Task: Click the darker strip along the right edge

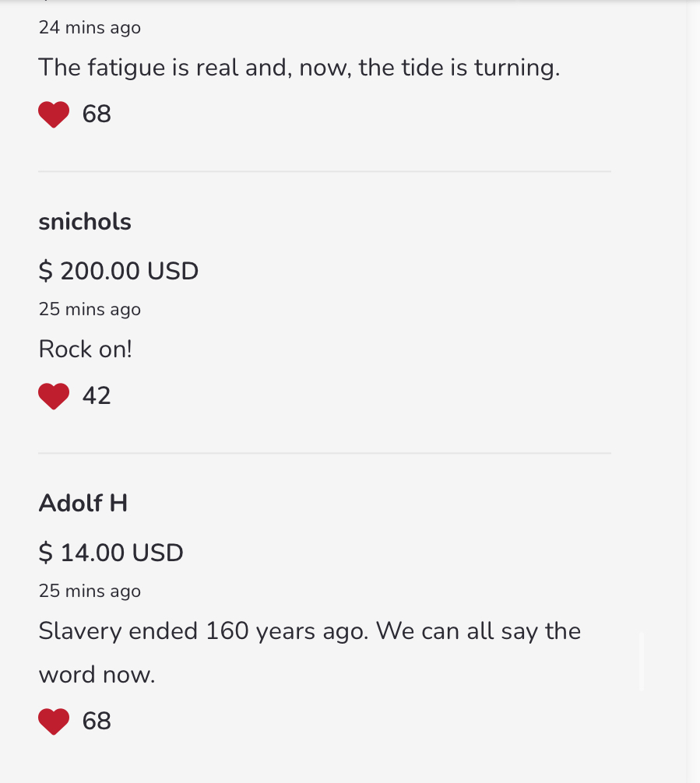Action: [693, 389]
